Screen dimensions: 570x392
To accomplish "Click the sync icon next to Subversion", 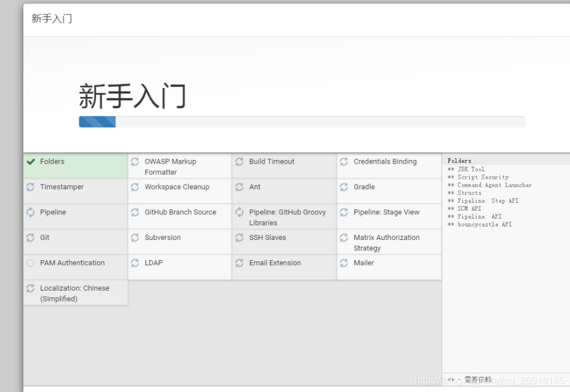I will 135,238.
